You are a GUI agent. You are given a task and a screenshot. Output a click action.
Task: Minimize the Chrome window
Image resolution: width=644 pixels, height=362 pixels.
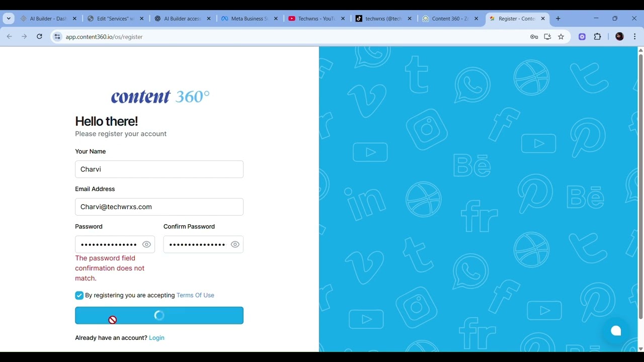pyautogui.click(x=596, y=19)
